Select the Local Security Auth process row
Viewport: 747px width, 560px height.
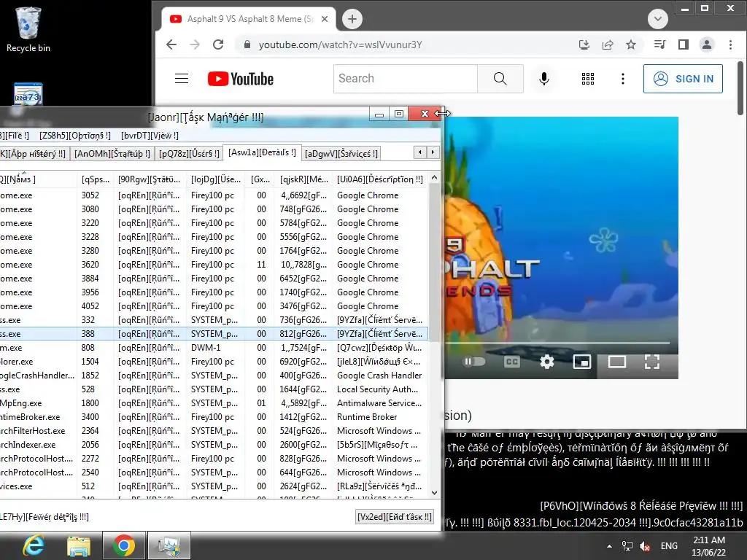coord(214,389)
